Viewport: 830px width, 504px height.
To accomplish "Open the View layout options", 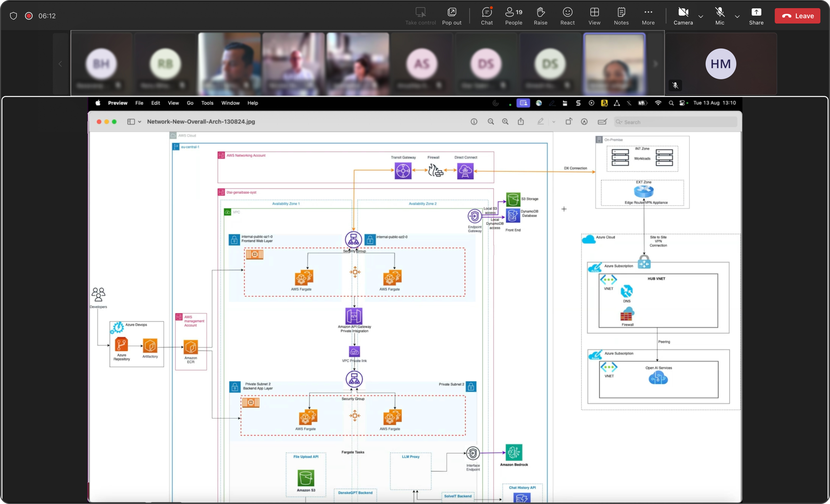I will coord(594,16).
